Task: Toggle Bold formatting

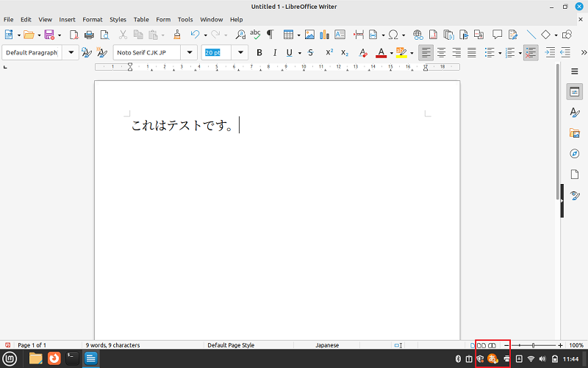Action: pyautogui.click(x=259, y=53)
